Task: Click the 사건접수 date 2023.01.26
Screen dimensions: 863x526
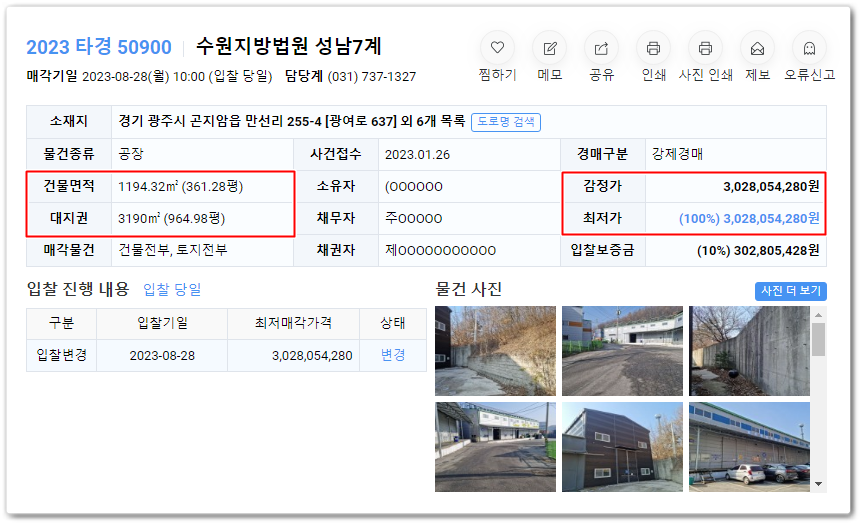Action: [417, 155]
